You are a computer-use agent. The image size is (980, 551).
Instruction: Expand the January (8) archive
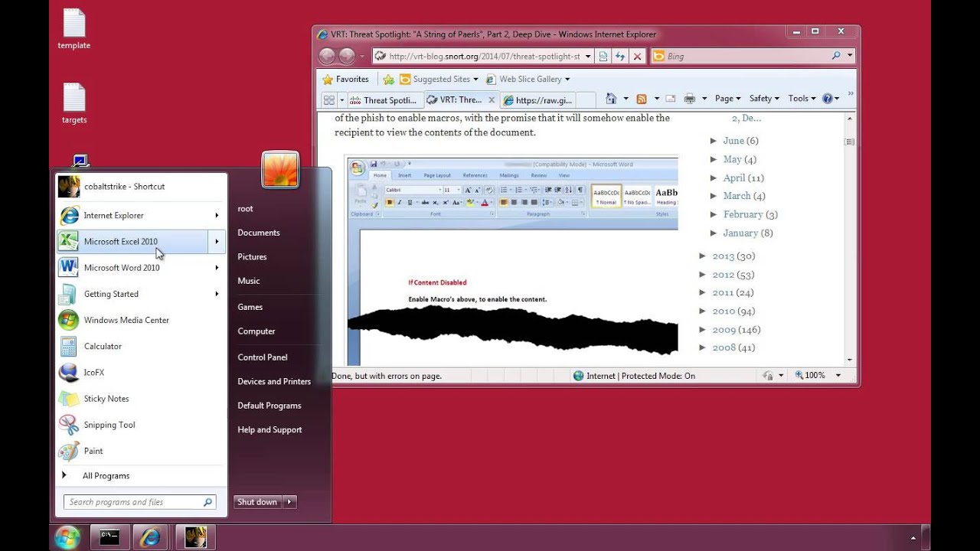(x=714, y=233)
